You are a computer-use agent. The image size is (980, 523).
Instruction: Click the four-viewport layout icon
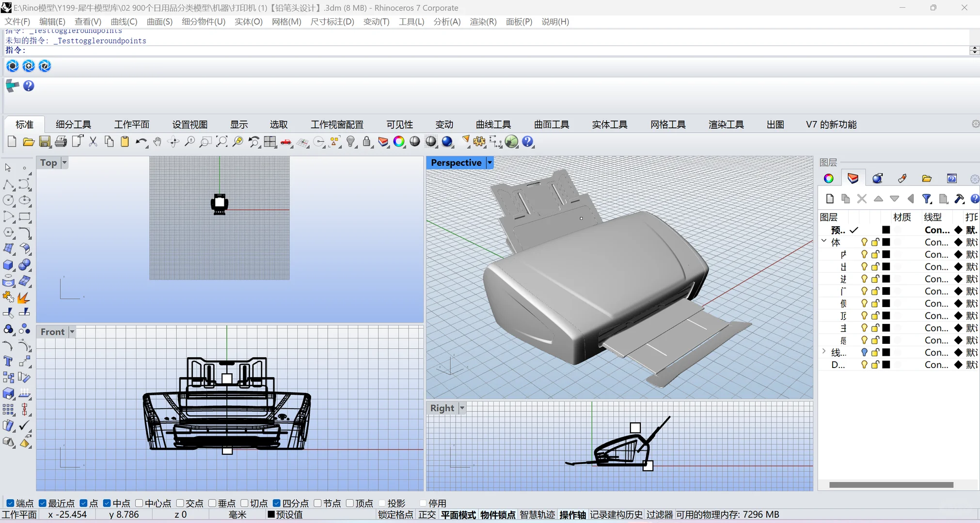270,141
